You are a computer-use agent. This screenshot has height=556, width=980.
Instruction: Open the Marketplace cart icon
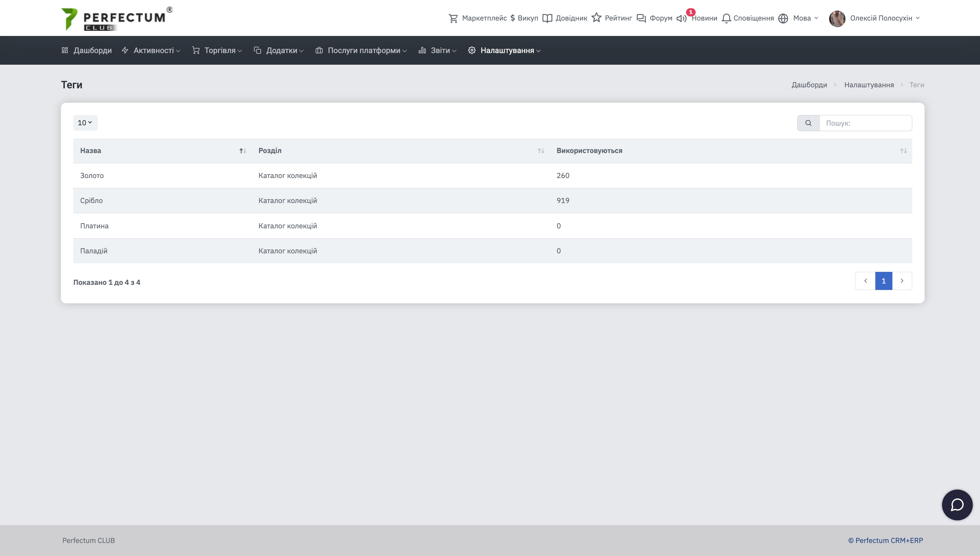click(x=453, y=18)
